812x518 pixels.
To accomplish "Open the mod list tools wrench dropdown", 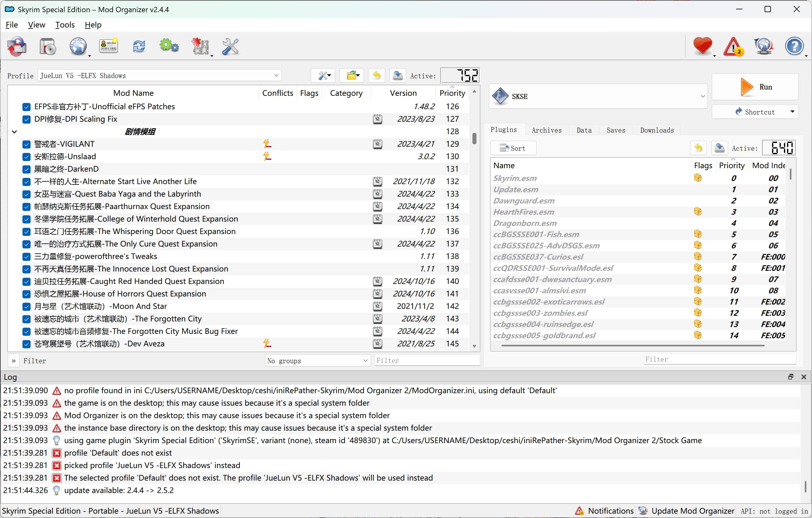I will pyautogui.click(x=323, y=75).
